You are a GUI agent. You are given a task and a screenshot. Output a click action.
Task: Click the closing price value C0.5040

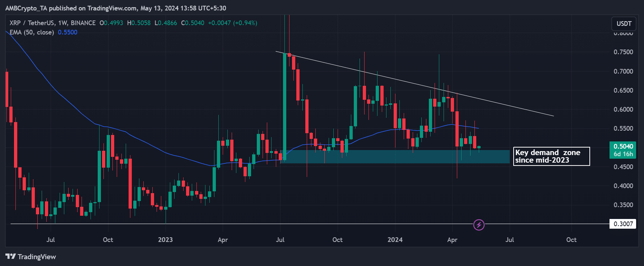pos(193,23)
